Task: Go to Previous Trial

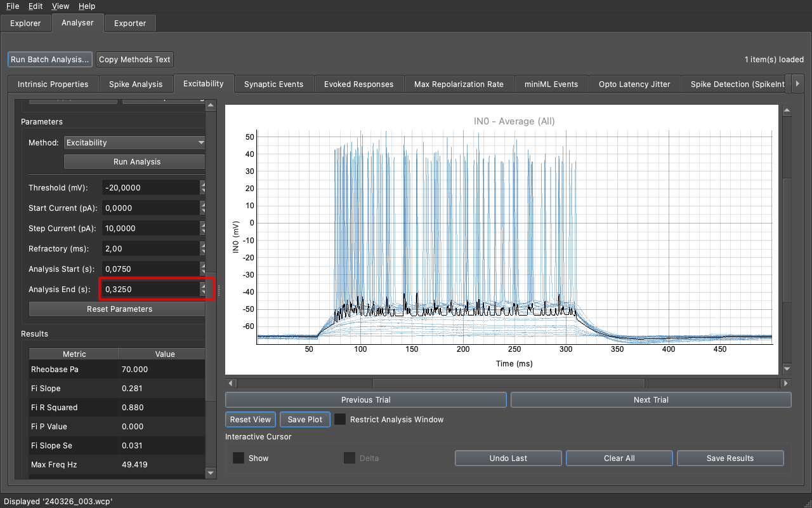Action: 366,400
